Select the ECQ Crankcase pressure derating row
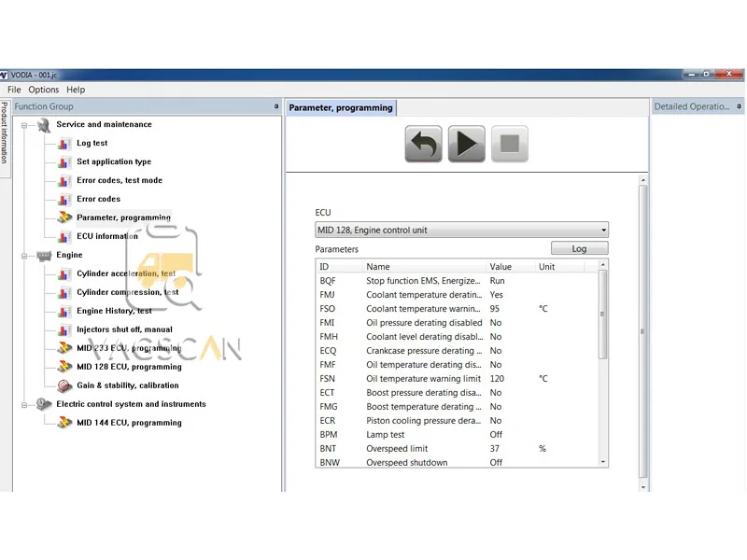 click(458, 351)
